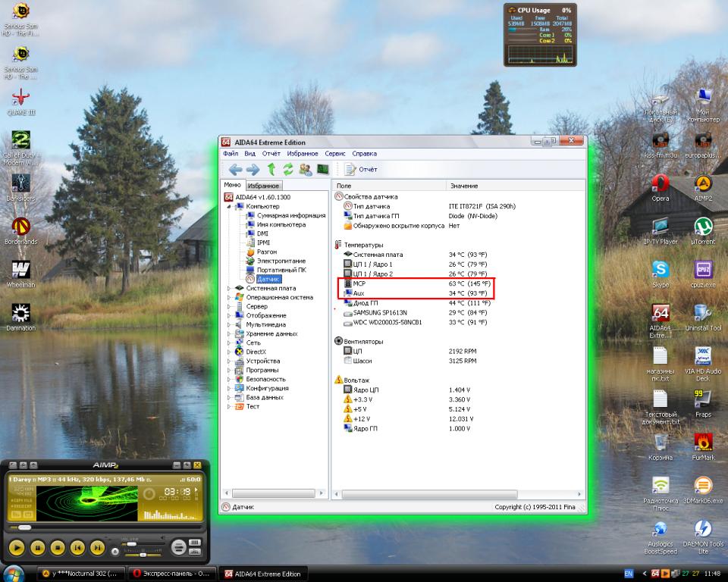Generate a report with the Отчёт toolbar button
This screenshot has height=582, width=728.
coord(361,170)
